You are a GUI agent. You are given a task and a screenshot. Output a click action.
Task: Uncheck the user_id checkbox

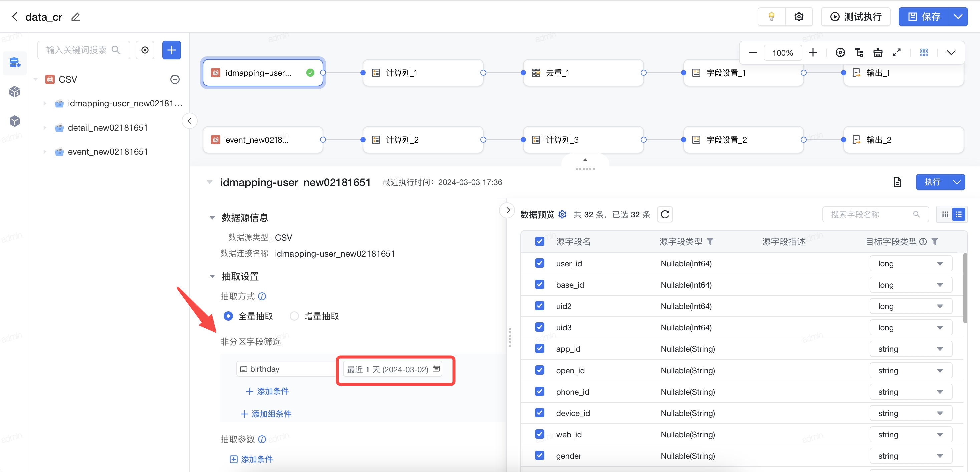[x=539, y=263]
